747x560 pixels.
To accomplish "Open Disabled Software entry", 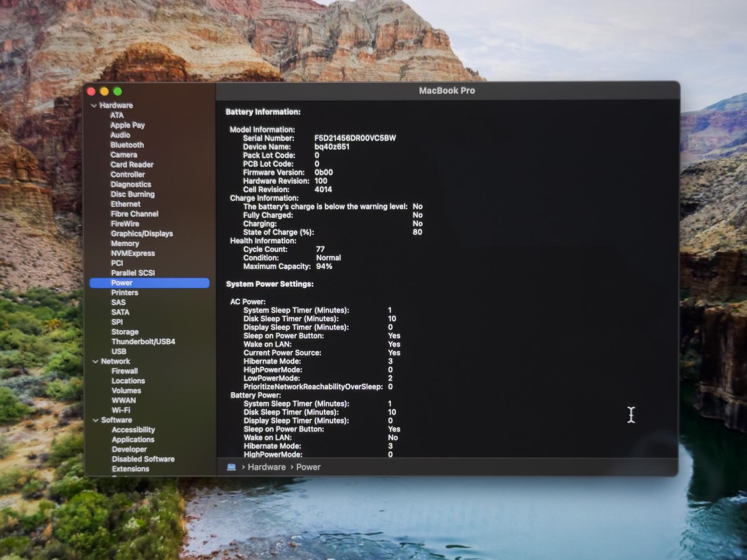I will click(x=143, y=460).
